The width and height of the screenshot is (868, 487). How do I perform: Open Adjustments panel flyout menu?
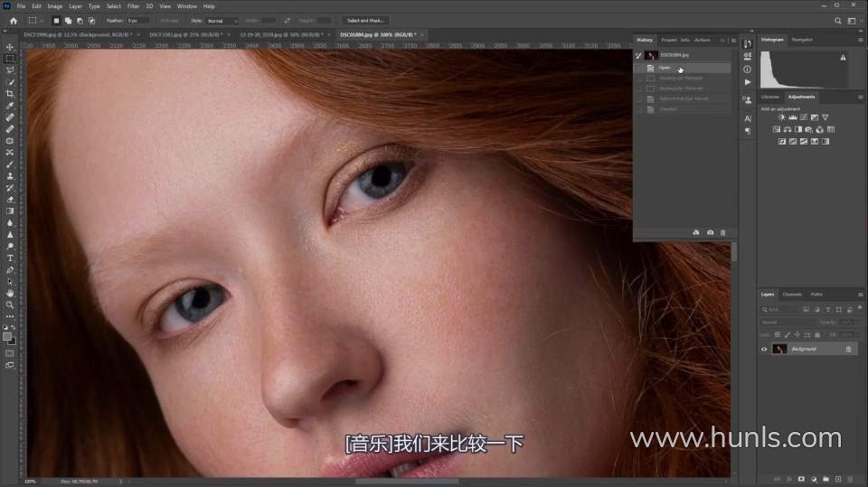[x=860, y=97]
